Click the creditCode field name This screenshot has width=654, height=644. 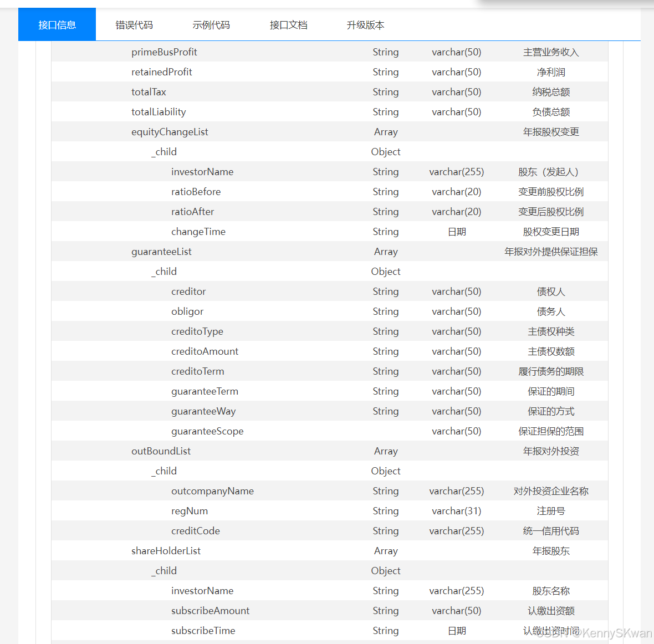195,531
